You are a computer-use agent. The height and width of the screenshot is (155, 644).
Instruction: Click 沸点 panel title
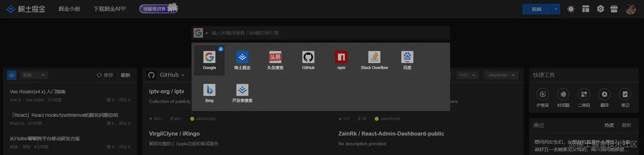coord(538,125)
